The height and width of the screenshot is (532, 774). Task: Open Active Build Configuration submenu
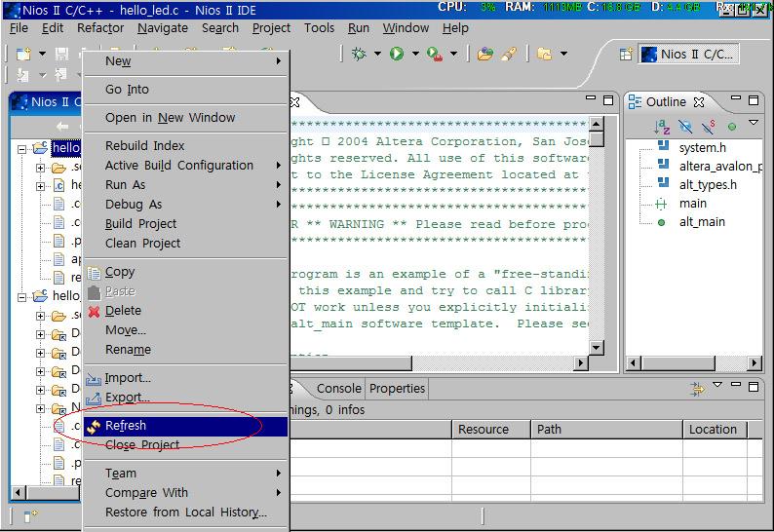coord(185,166)
